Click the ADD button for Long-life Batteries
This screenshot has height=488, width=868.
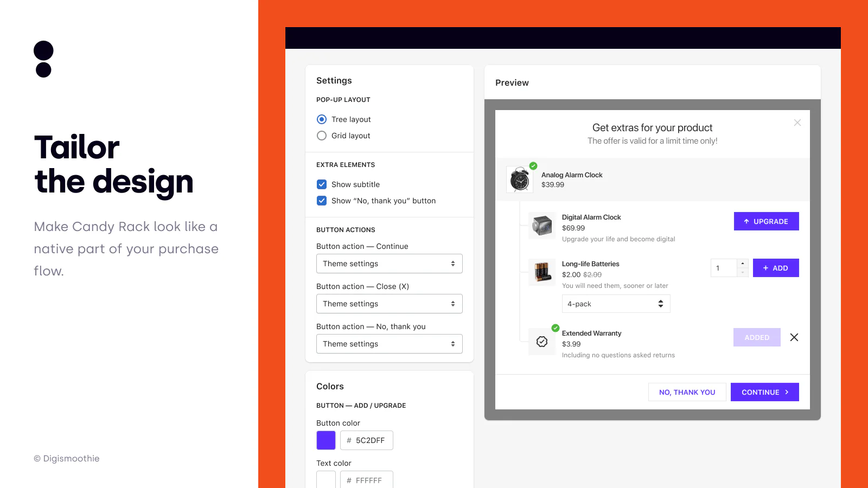click(776, 268)
